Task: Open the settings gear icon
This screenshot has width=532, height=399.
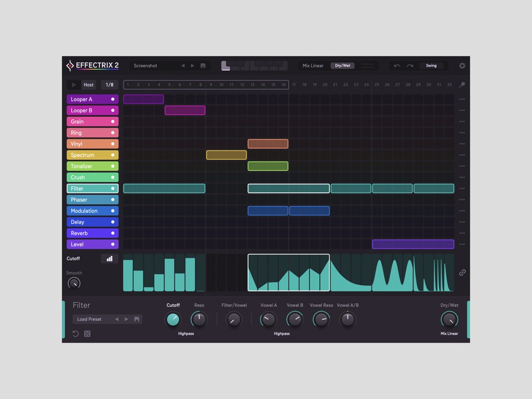Action: (462, 65)
